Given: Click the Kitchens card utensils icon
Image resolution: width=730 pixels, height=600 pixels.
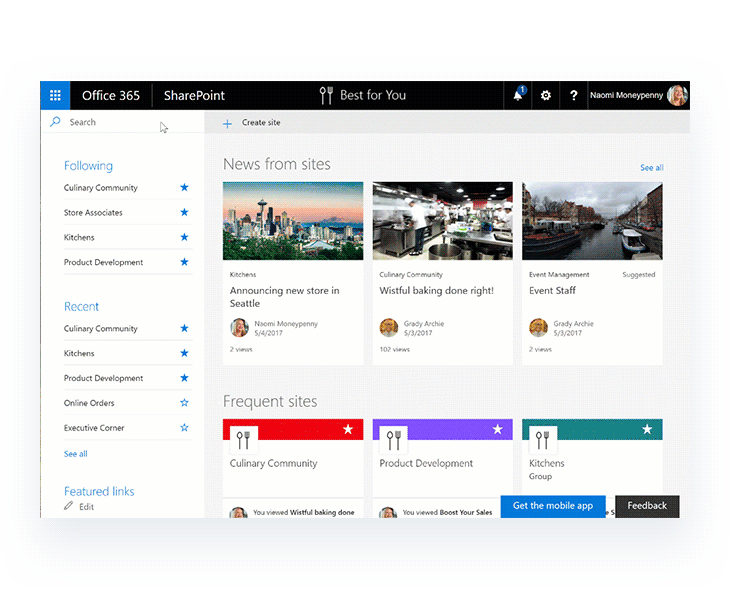Looking at the screenshot, I should [543, 439].
